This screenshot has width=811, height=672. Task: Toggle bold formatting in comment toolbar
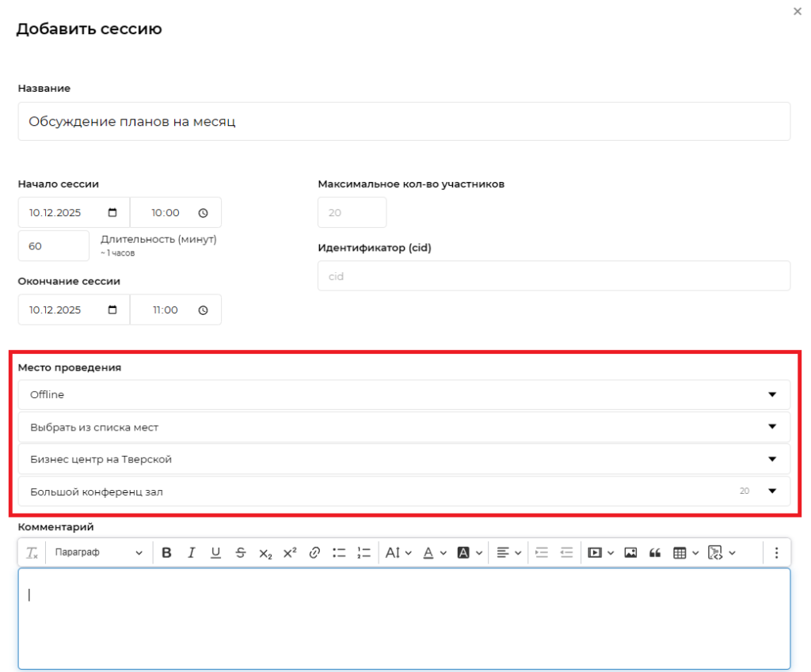pos(166,553)
